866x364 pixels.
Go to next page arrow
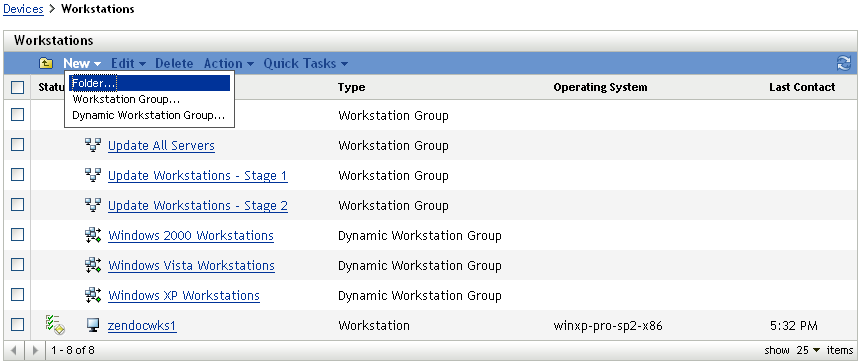pyautogui.click(x=36, y=350)
